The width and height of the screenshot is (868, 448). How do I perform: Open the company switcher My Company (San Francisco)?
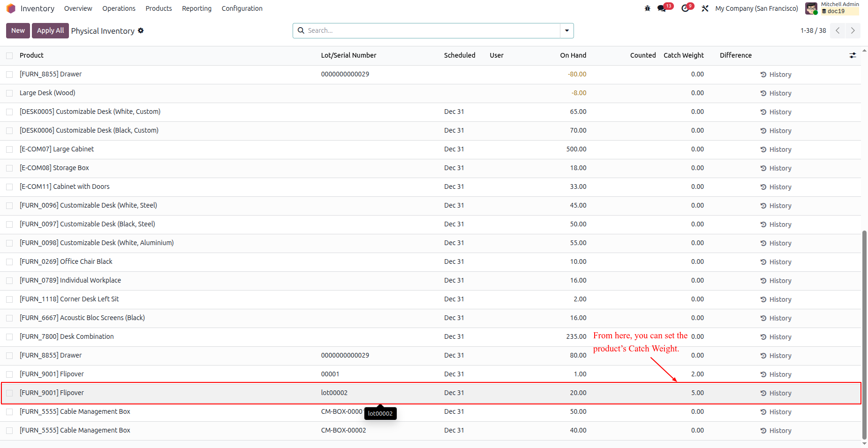(x=756, y=8)
